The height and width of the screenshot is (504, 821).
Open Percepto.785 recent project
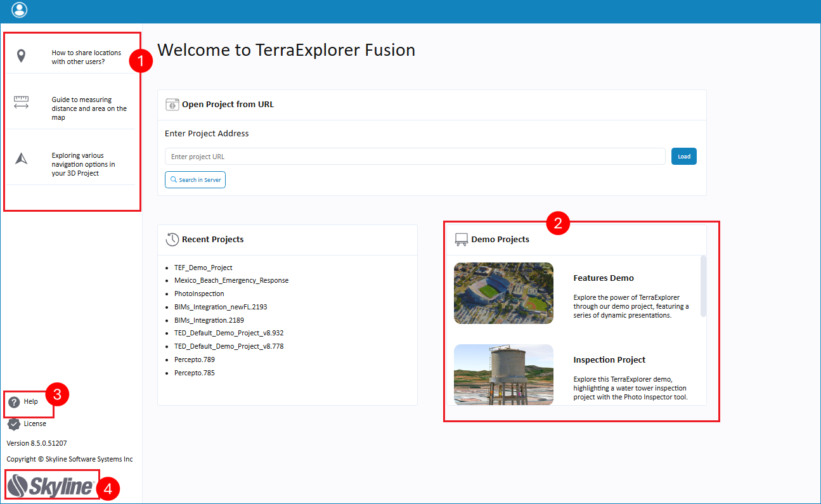pyautogui.click(x=195, y=373)
